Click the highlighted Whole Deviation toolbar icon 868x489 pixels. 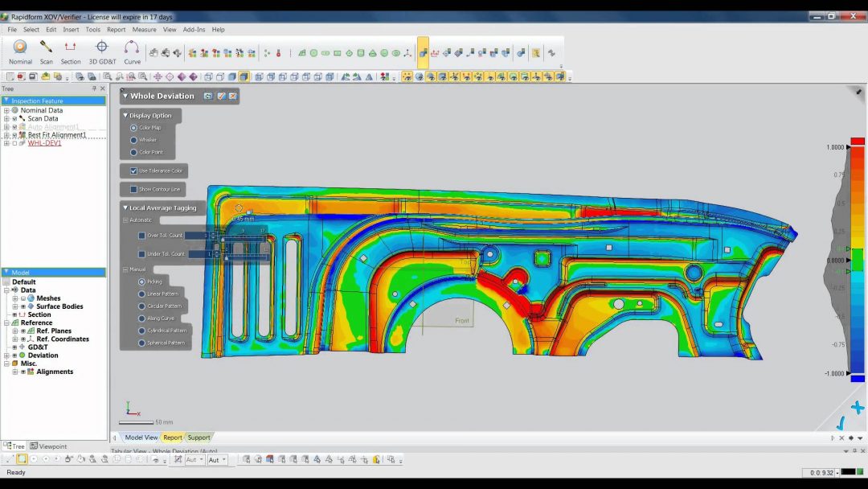coord(423,53)
